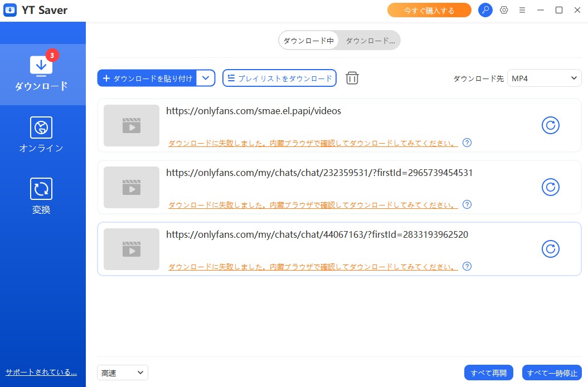Open the 高速 speed dropdown
This screenshot has width=588, height=387.
coord(123,373)
